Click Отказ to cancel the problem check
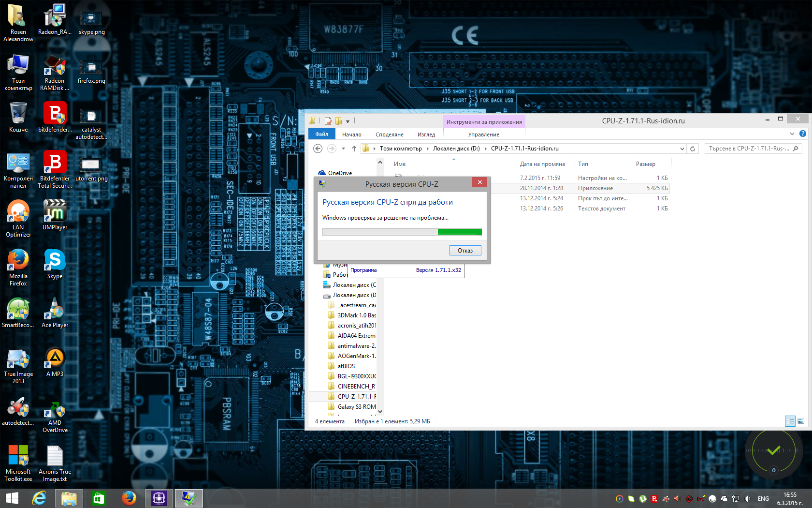This screenshot has height=508, width=812. [465, 251]
